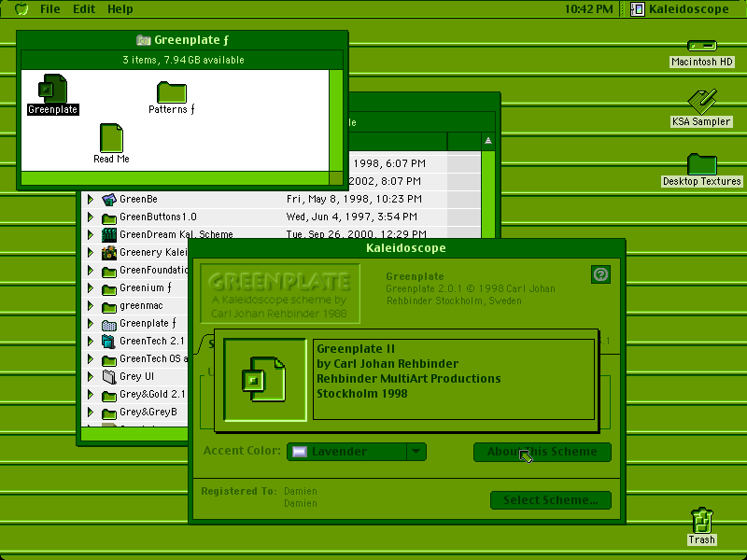
Task: Click the Greenplate ƒ window vertical scrollbar
Action: [x=336, y=120]
